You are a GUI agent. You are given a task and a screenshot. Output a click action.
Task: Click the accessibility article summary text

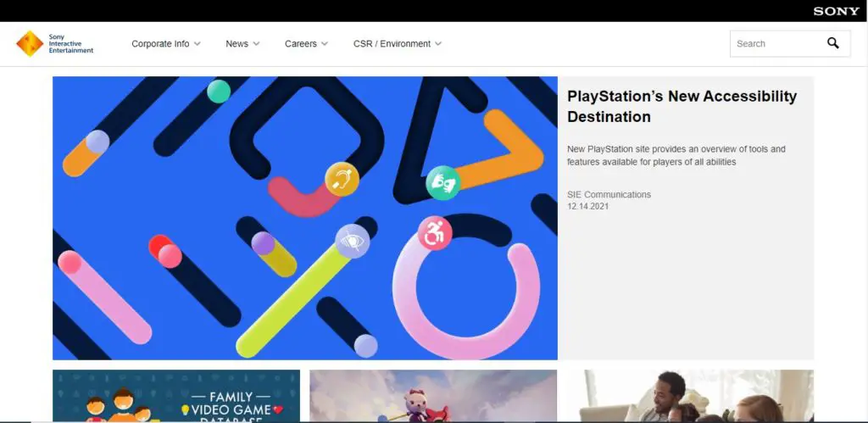(676, 156)
